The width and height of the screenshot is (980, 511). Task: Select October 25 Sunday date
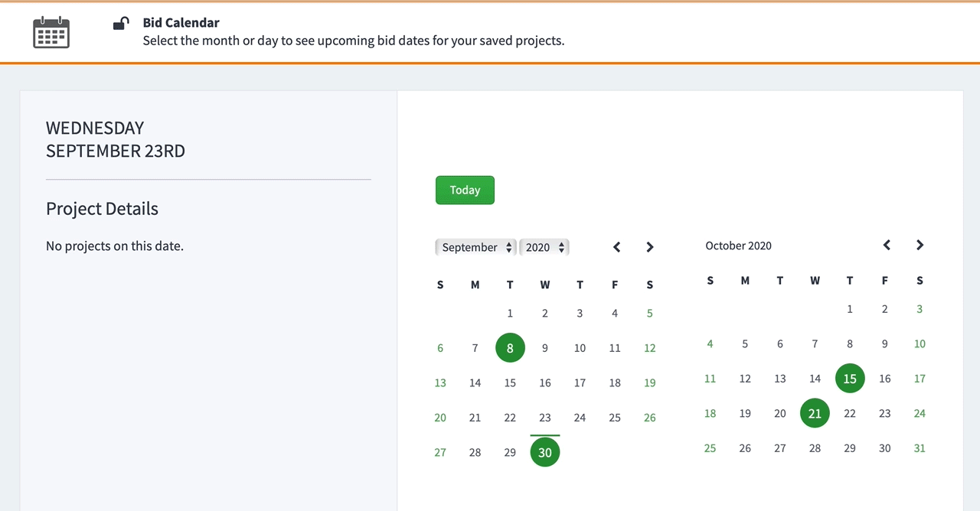(x=710, y=448)
